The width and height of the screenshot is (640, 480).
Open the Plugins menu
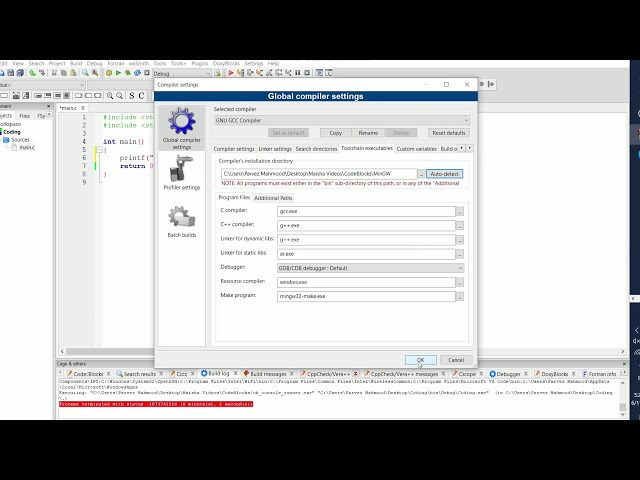click(x=200, y=64)
